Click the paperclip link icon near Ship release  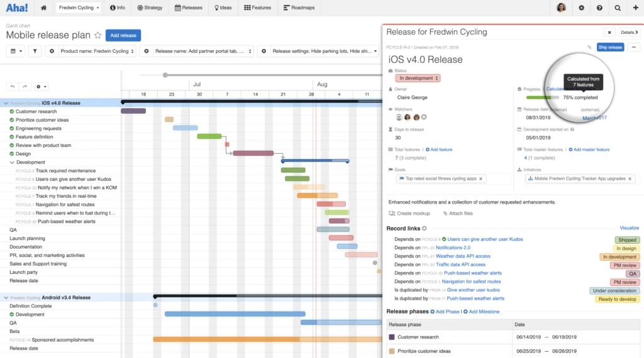(589, 47)
